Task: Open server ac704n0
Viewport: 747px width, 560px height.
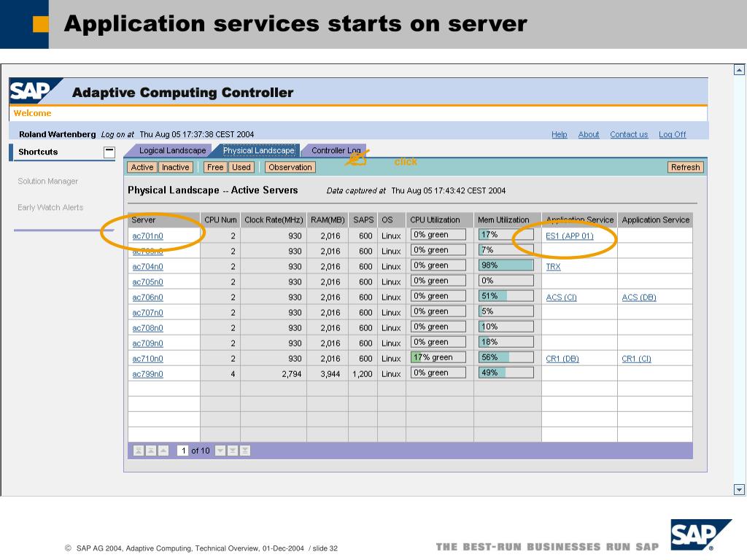Action: point(147,267)
